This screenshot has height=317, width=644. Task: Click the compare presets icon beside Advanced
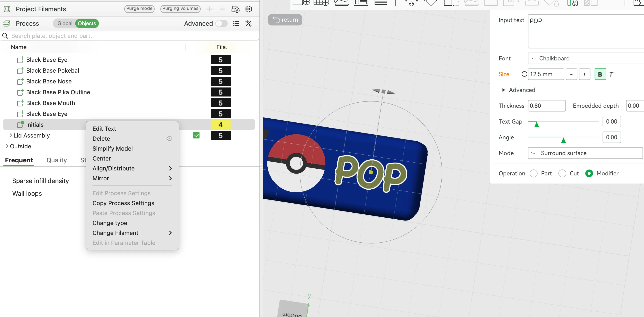point(248,23)
